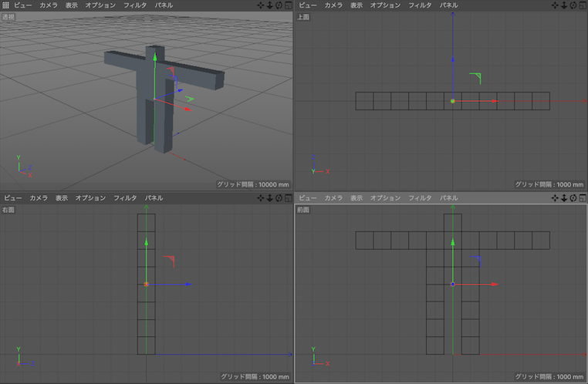The width and height of the screenshot is (588, 384).
Task: Click zoom-camera icon in right (右面) viewport
Action: (269, 198)
